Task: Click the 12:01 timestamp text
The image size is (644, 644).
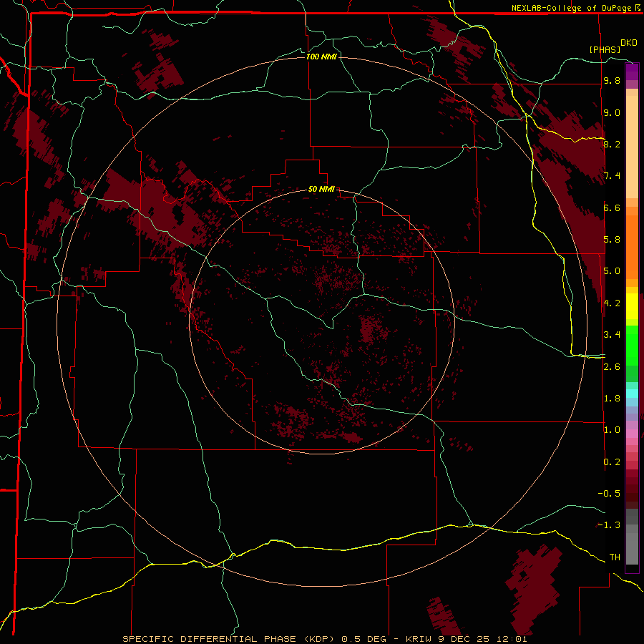Action: click(x=513, y=639)
